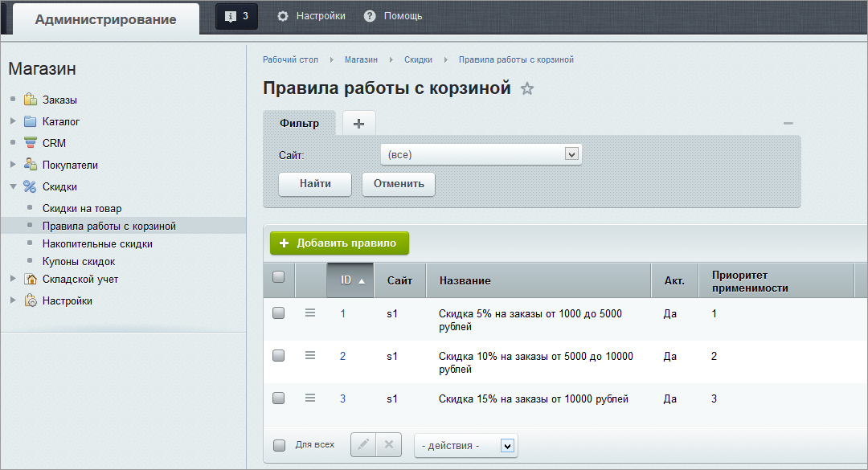Screen dimensions: 868x470
Task: Collapse the Скидки tree node arrow
Action: point(14,186)
